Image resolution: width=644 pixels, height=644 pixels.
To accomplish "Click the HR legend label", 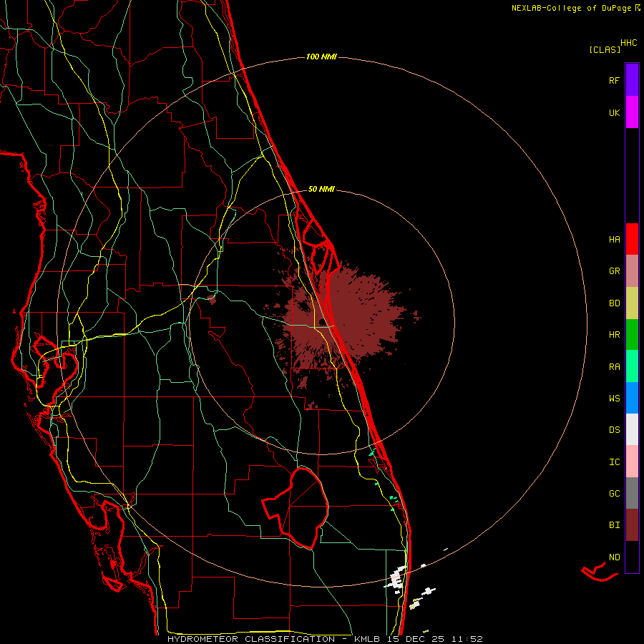I will 614,335.
